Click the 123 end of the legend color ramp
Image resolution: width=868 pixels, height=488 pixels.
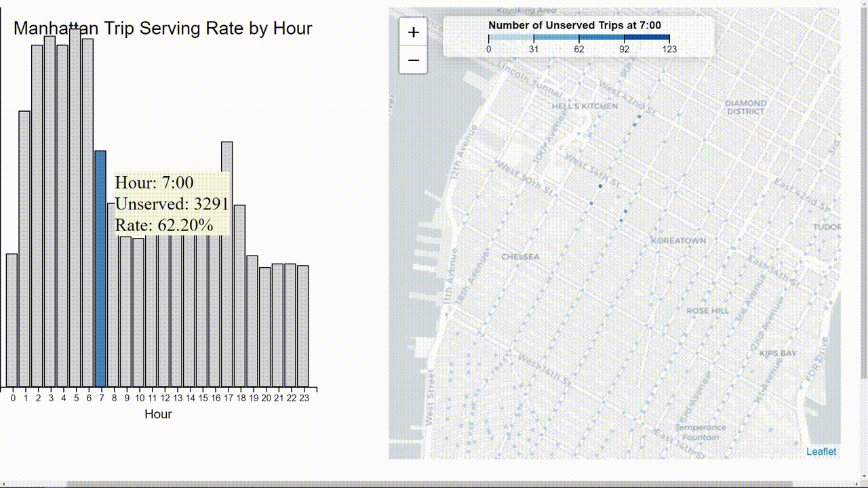tap(669, 39)
